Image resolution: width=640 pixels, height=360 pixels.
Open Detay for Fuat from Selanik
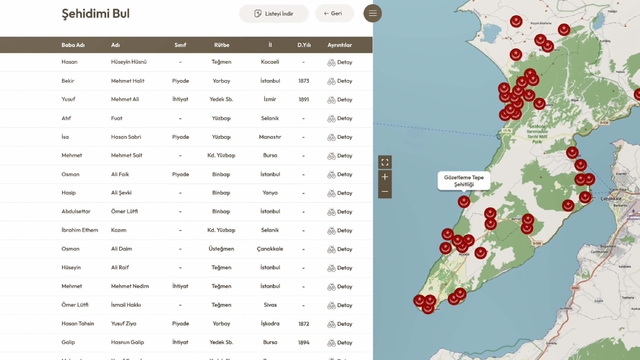click(340, 118)
